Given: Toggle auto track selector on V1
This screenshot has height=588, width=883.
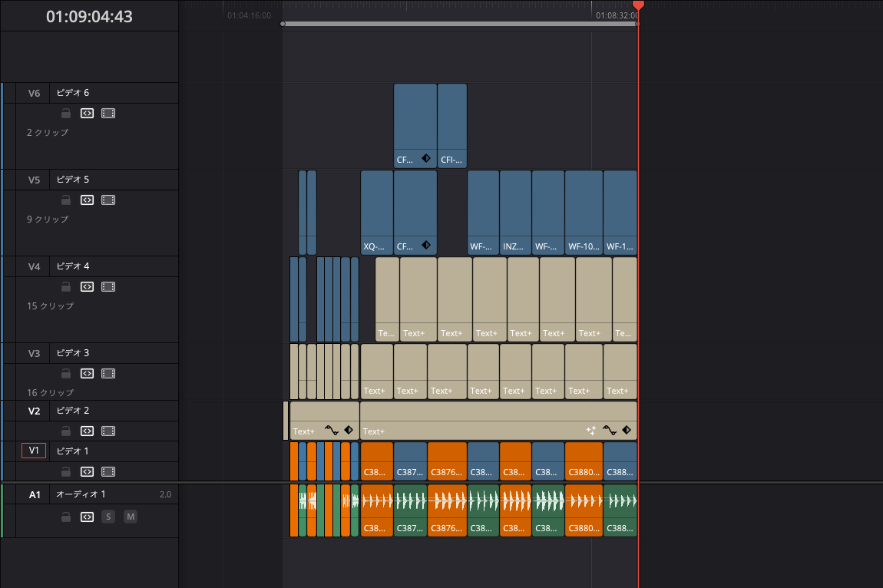Looking at the screenshot, I should coord(87,471).
